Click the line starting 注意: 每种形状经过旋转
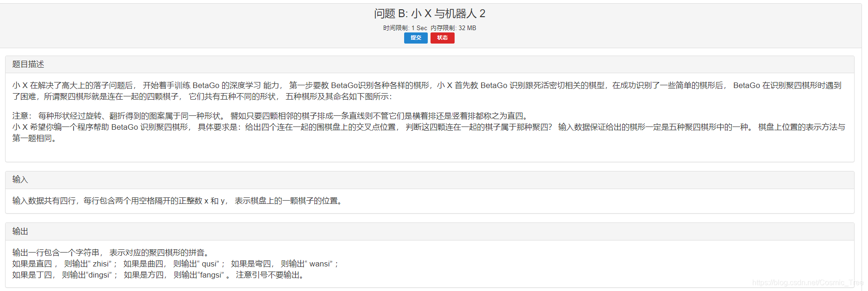The height and width of the screenshot is (291, 868). [x=271, y=116]
